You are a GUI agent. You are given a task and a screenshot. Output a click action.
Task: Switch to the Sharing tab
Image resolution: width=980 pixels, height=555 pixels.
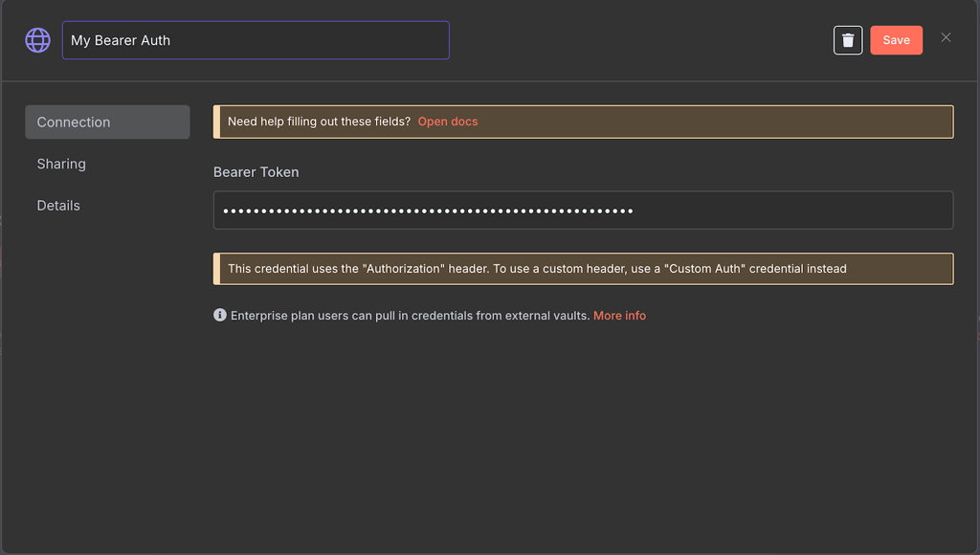click(61, 164)
